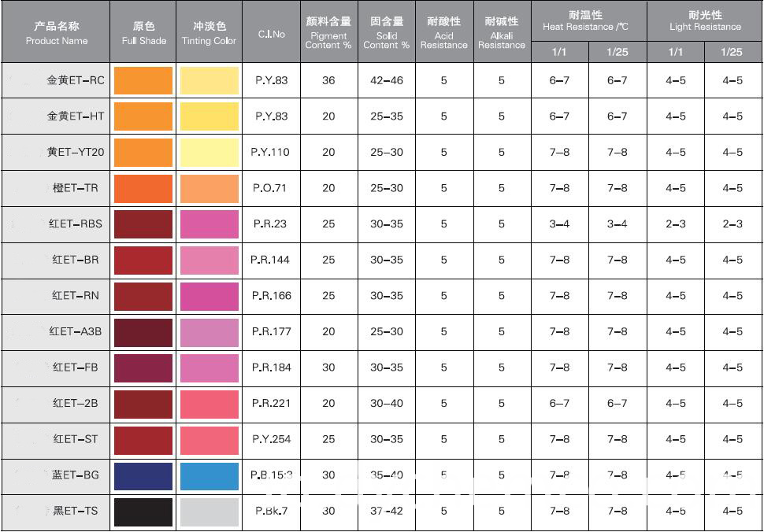Click solid content value 35–40
Image resolution: width=764 pixels, height=532 pixels.
(x=387, y=475)
